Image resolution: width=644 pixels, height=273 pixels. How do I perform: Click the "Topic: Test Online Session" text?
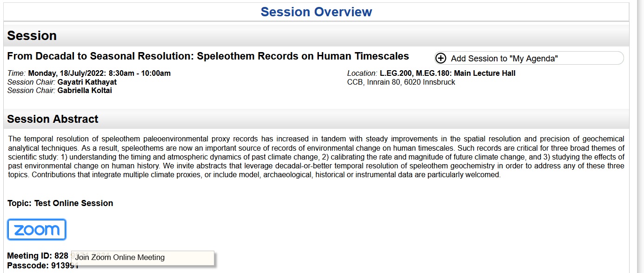[x=60, y=203]
